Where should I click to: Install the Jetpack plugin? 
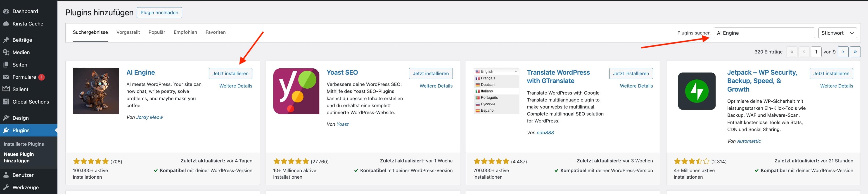pos(831,73)
